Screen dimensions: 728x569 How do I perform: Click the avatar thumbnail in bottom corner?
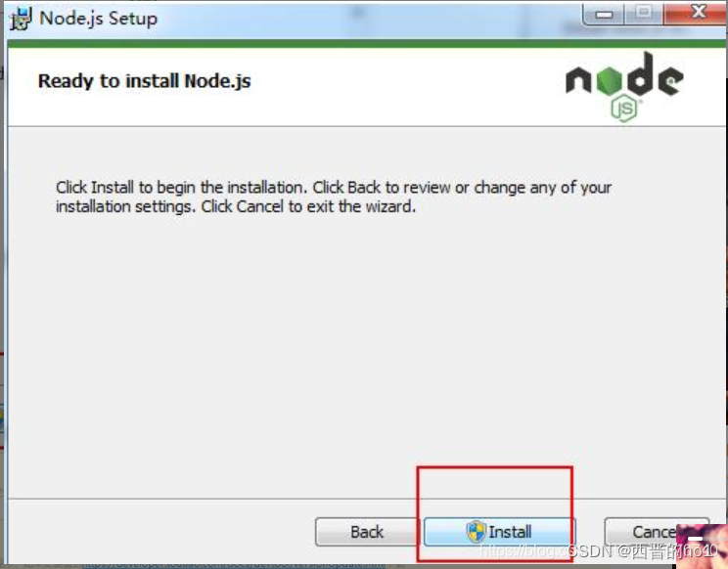(x=702, y=547)
